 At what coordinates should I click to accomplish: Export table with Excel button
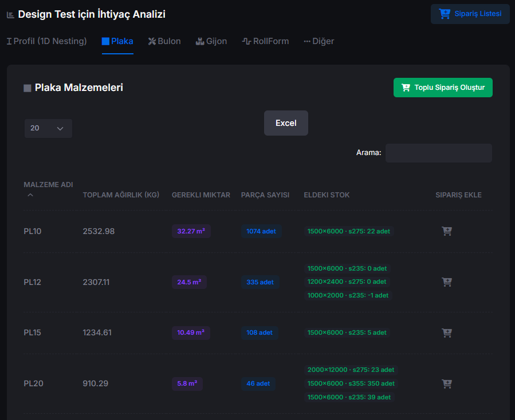point(286,123)
